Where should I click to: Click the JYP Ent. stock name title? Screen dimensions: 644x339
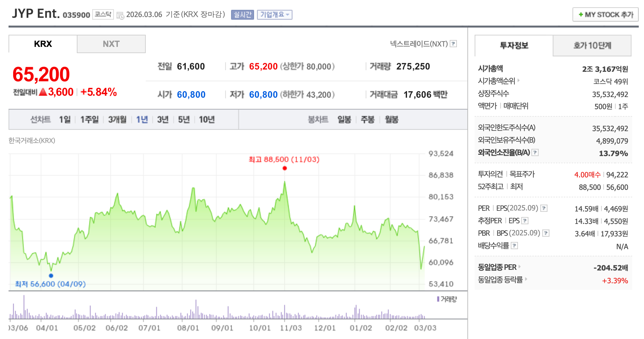36,13
